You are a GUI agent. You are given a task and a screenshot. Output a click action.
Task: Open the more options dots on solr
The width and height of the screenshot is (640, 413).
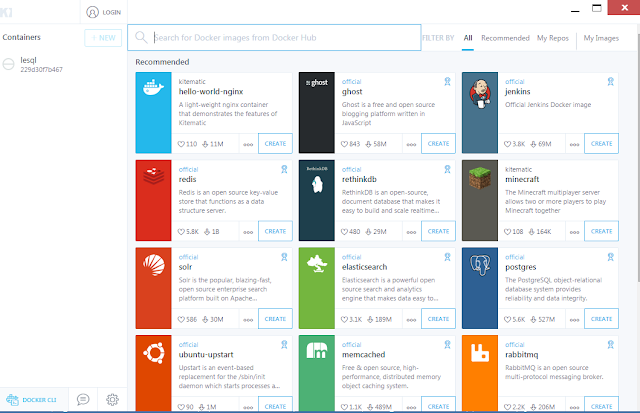click(x=248, y=320)
